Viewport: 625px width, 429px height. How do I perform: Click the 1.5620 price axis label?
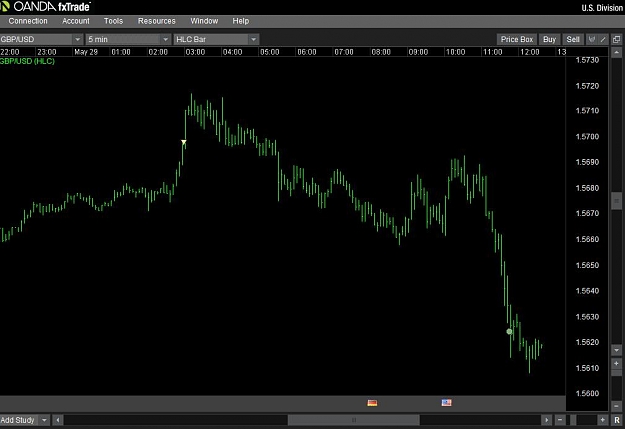coord(587,342)
